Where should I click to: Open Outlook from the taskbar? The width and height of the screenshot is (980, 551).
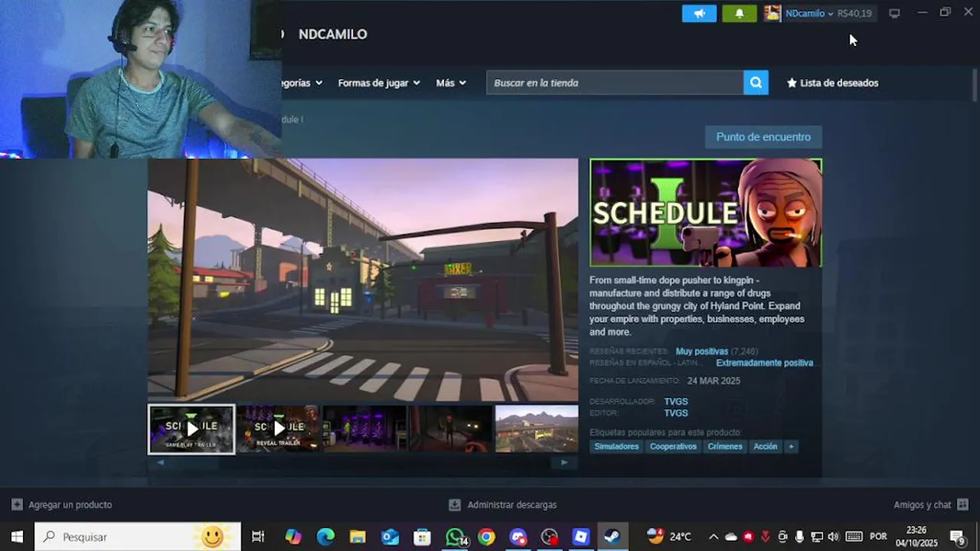390,536
